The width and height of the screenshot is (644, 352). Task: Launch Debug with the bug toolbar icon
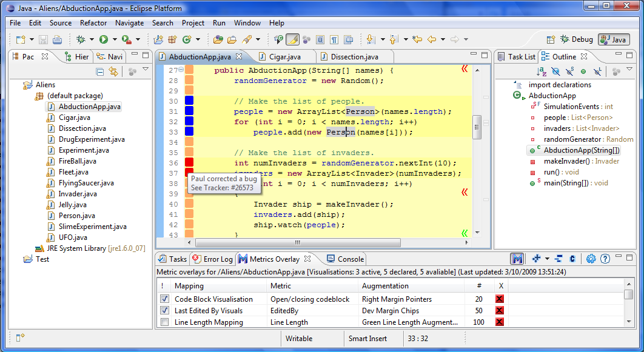[x=81, y=39]
